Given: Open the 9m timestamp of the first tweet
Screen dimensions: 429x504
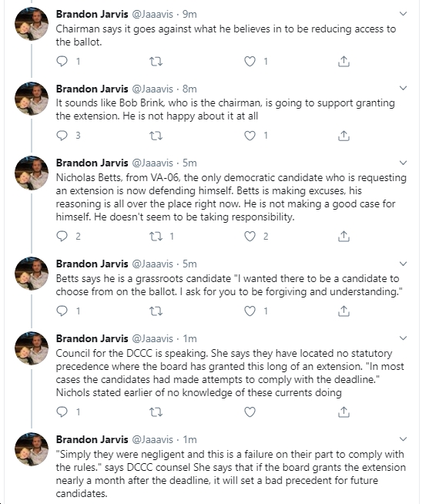Looking at the screenshot, I should coord(189,14).
